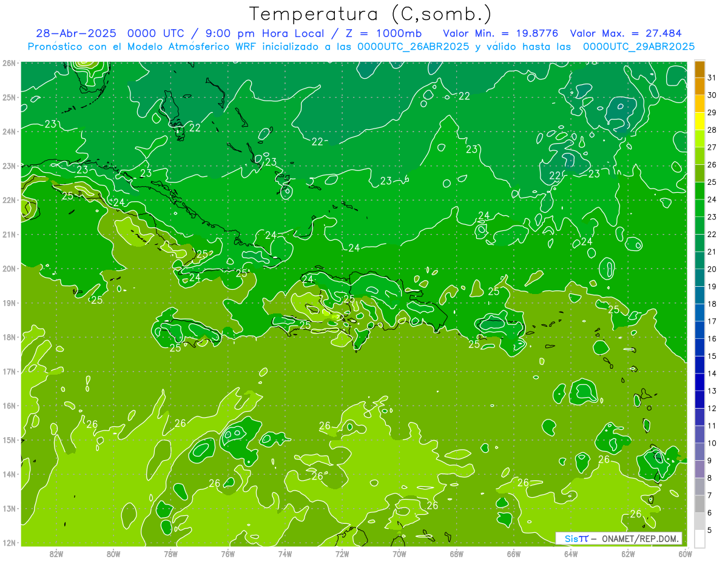Screen dimensions: 728x562
Task: Pick the purple swatch between 8 and 9
Action: pos(699,469)
